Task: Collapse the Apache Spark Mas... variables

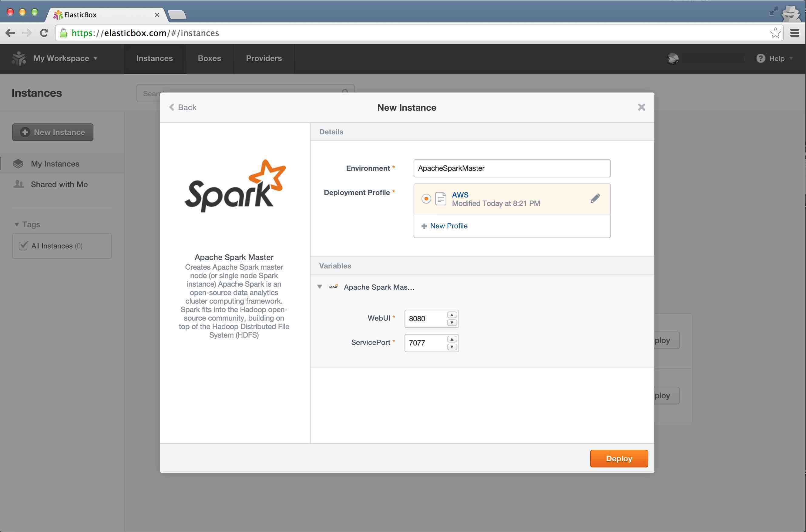Action: point(320,287)
